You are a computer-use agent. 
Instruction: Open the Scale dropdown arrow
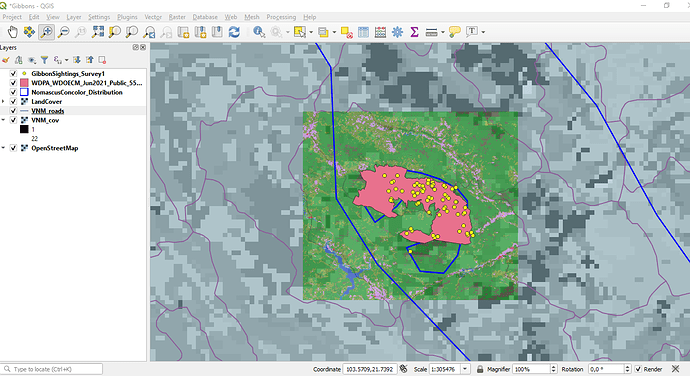click(x=465, y=369)
